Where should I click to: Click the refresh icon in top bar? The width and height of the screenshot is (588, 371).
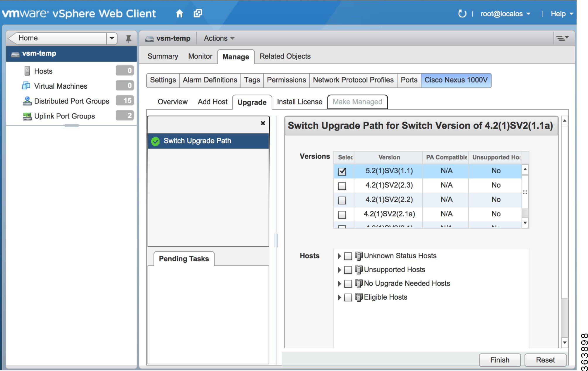(462, 13)
